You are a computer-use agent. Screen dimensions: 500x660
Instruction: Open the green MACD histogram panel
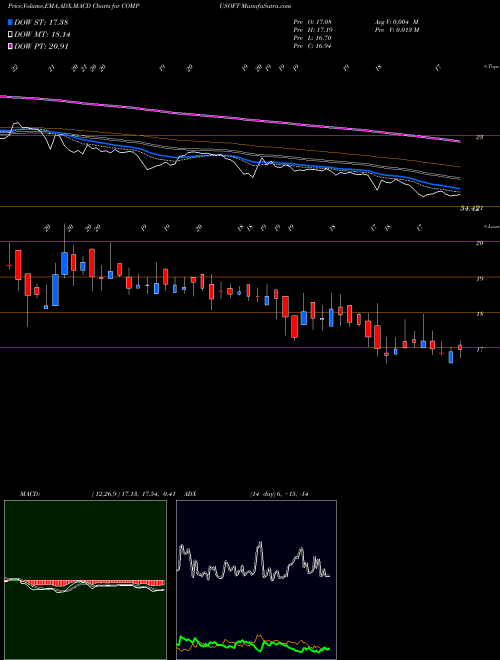(85, 580)
